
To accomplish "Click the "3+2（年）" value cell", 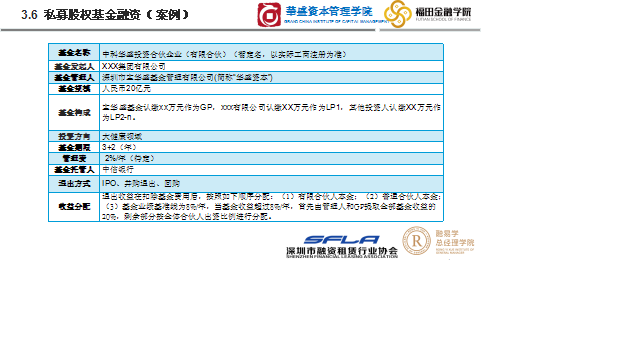I will pos(271,147).
